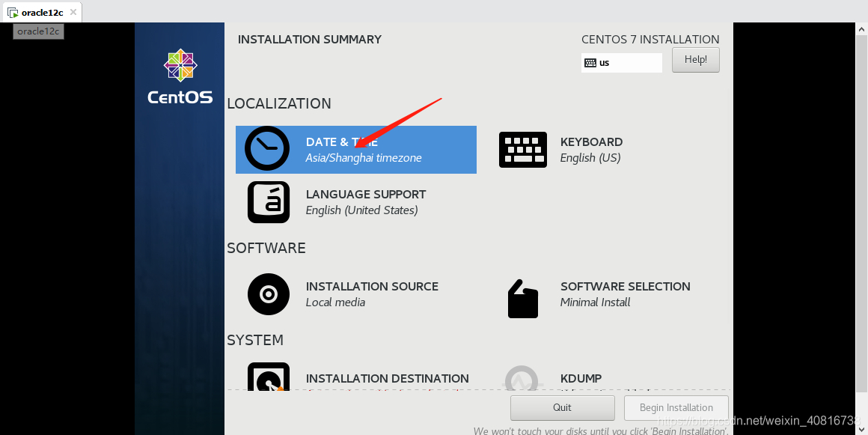Click the SOFTWARE SELECTION label
This screenshot has height=435, width=868.
625,287
